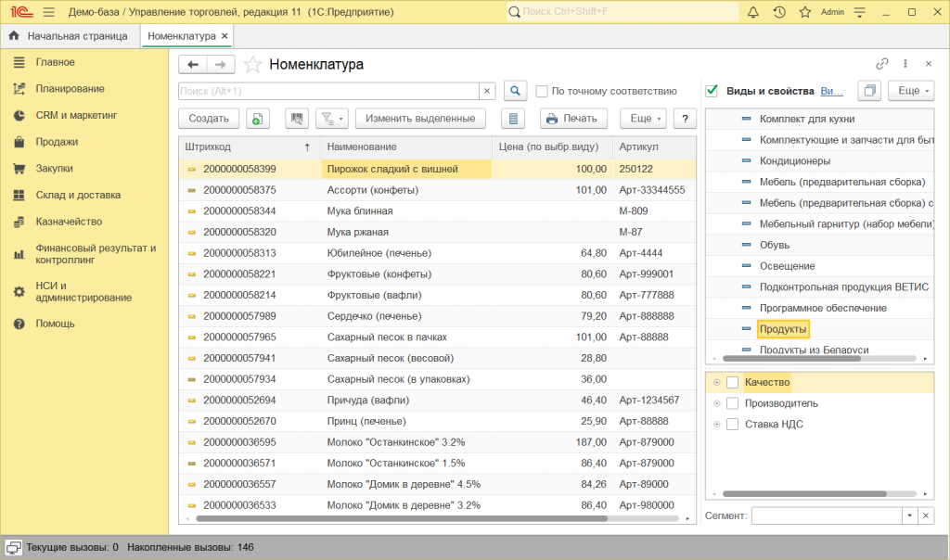Screen dimensions: 950x560
Task: Get the link to this page icon
Action: tap(881, 64)
